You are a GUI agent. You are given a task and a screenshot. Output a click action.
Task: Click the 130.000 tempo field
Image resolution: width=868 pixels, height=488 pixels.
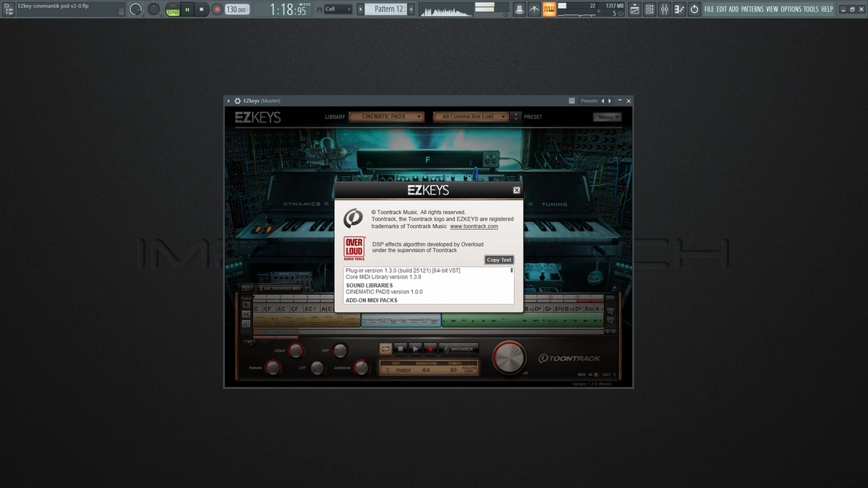[237, 9]
